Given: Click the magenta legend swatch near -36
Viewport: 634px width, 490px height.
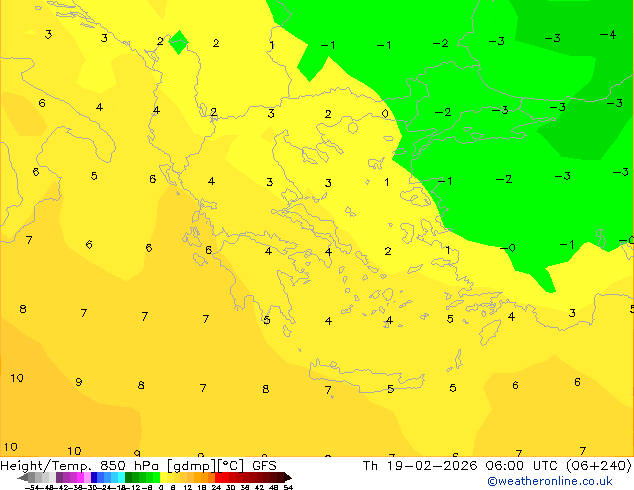Looking at the screenshot, I should pyautogui.click(x=80, y=477).
